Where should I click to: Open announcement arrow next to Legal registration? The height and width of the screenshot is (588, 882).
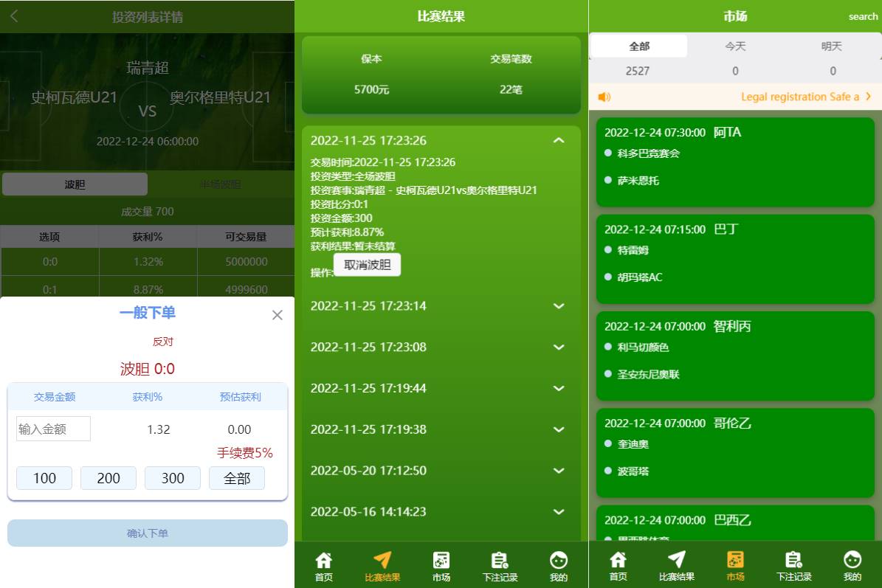click(x=869, y=97)
